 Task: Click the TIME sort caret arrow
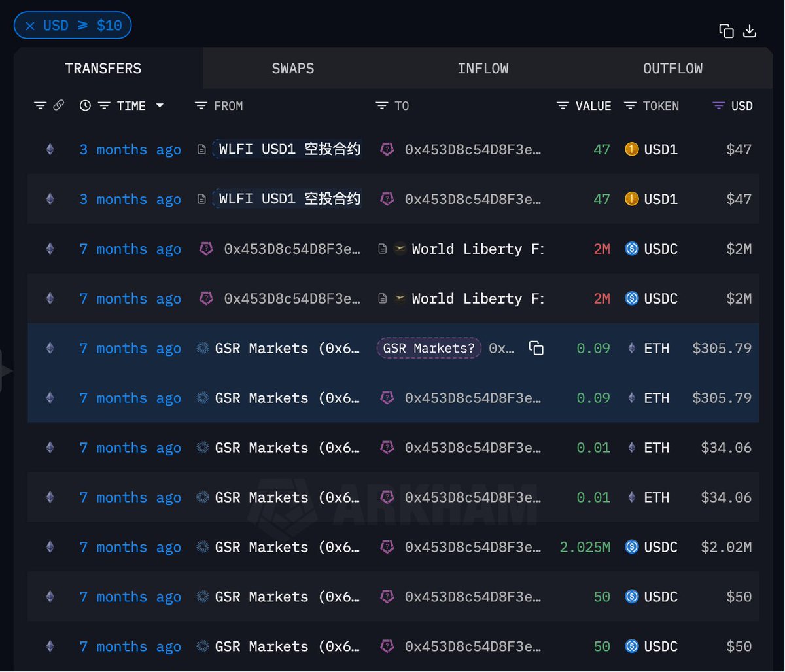pyautogui.click(x=160, y=105)
